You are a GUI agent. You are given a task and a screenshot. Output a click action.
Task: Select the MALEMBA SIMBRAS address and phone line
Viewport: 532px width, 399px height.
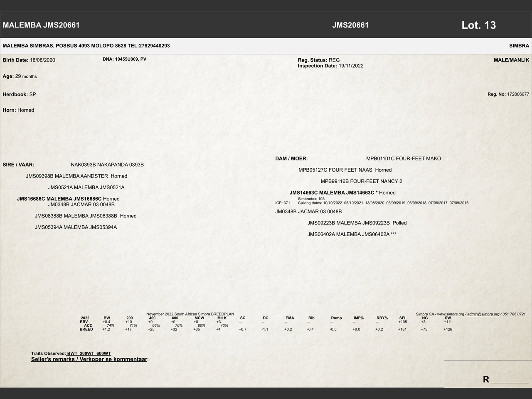[86, 46]
